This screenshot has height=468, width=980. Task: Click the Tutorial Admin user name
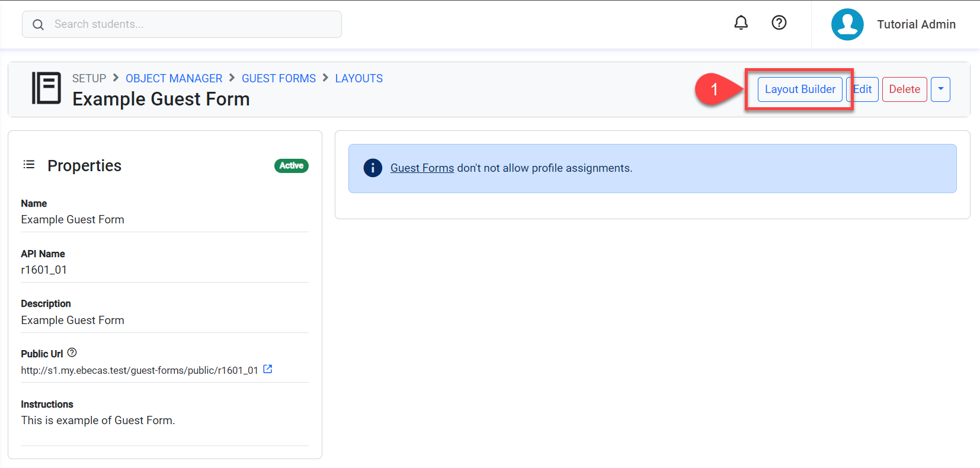(x=916, y=24)
